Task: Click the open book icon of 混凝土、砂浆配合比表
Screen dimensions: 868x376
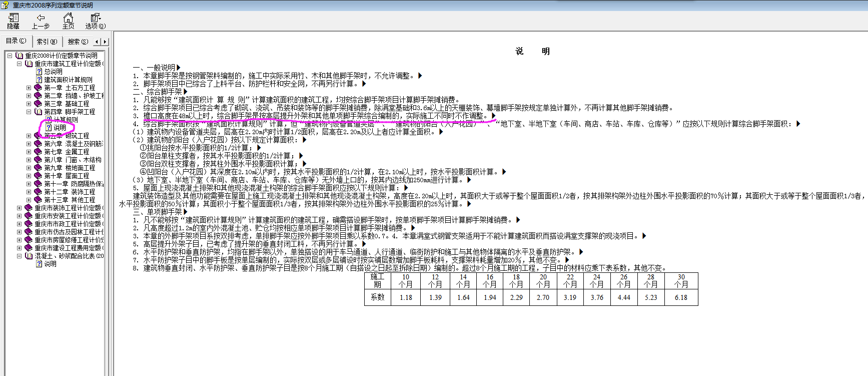Action: 29,256
